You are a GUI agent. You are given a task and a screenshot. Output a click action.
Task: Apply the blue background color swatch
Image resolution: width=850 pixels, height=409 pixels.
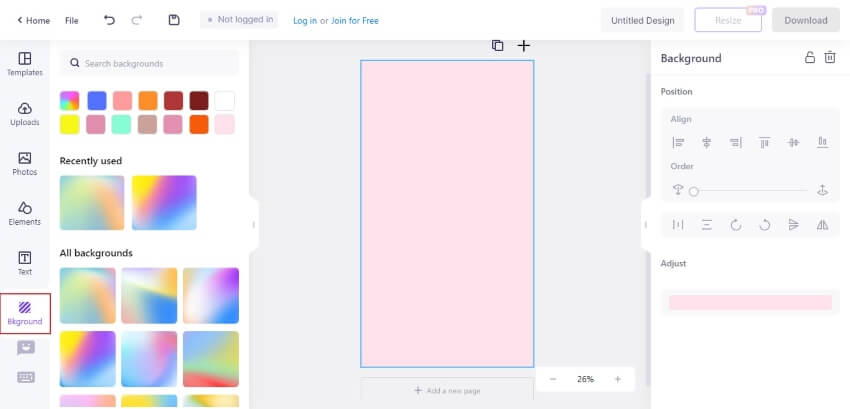coord(96,100)
